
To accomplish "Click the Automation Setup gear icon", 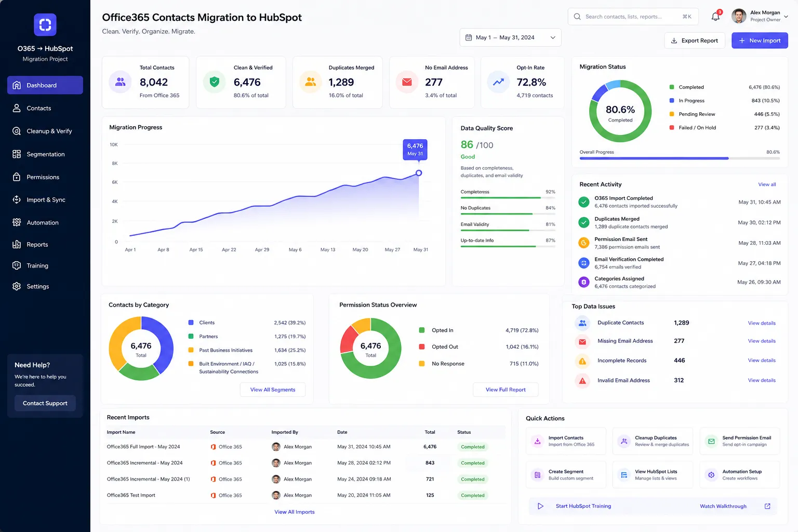I will [711, 475].
